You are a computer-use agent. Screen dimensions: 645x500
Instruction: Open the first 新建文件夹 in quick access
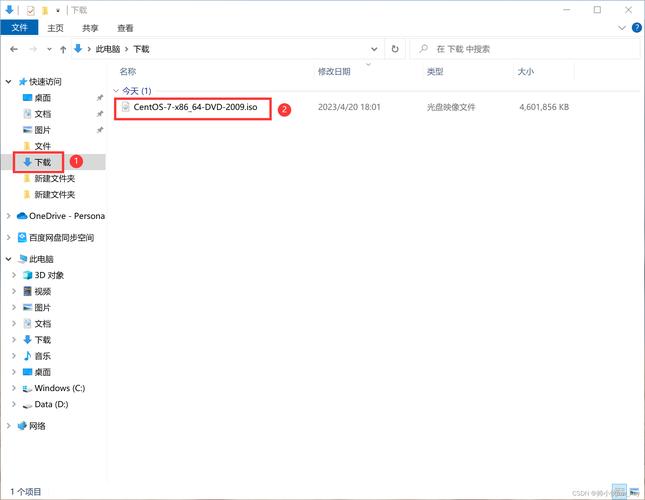pyautogui.click(x=54, y=178)
